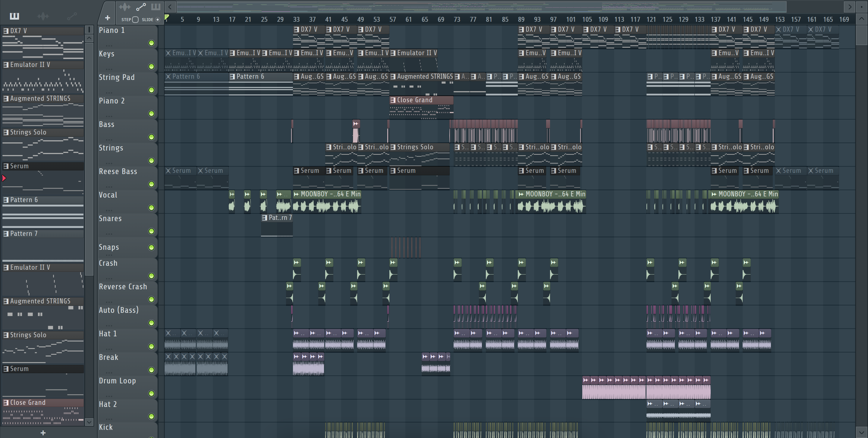Click the muted Pattern 6 clip X icon
Image resolution: width=868 pixels, height=438 pixels.
click(168, 77)
